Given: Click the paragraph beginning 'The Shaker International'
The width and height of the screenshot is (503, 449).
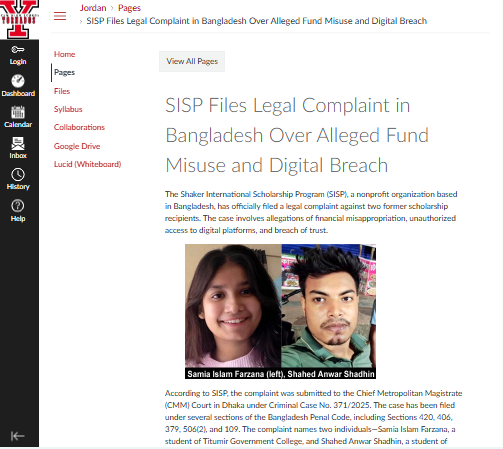Looking at the screenshot, I should click(x=311, y=212).
